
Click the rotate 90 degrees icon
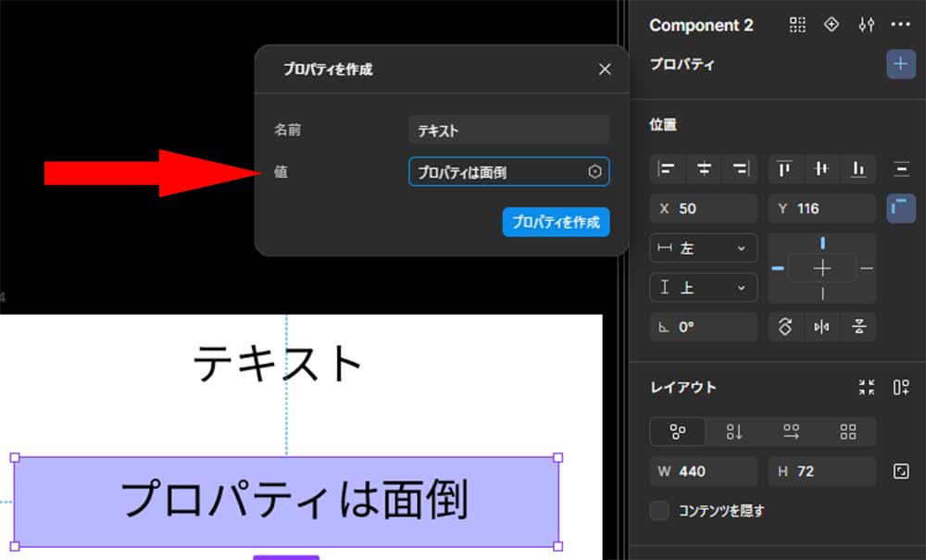(785, 327)
